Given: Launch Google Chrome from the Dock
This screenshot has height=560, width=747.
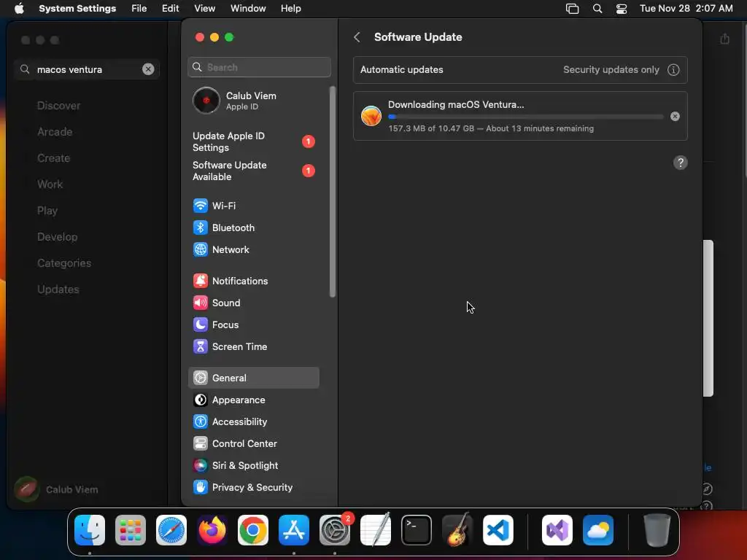Looking at the screenshot, I should 253,530.
